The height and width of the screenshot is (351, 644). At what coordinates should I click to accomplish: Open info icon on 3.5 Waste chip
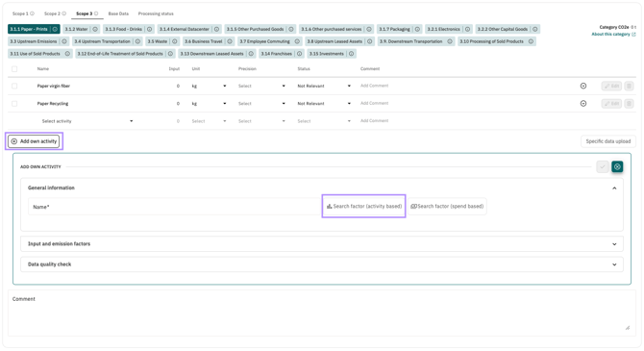point(175,41)
